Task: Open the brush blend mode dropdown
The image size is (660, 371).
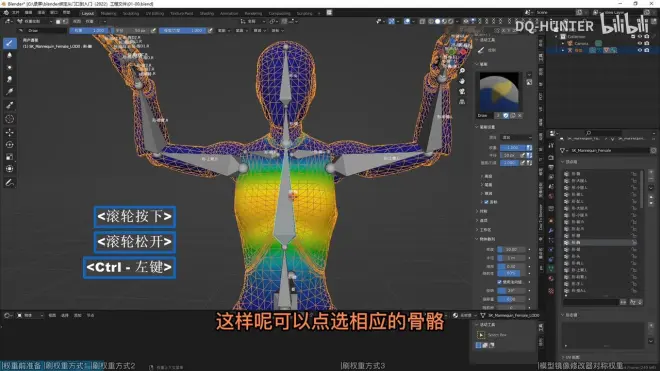Action: 516,138
